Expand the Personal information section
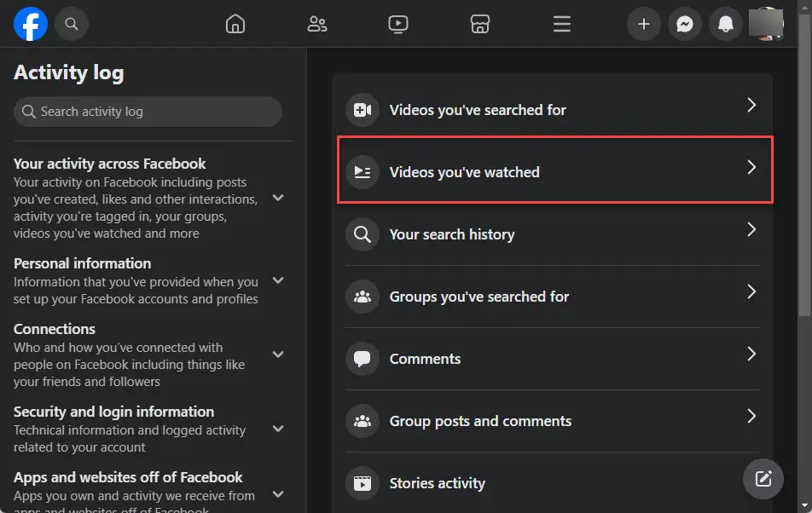The height and width of the screenshot is (513, 812). click(x=278, y=281)
